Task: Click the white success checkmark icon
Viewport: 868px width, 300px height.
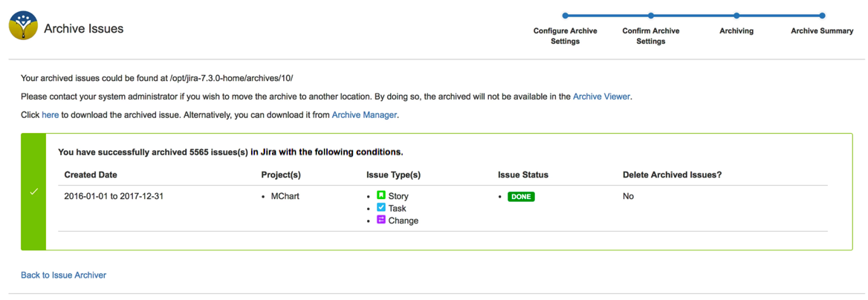Action: (33, 192)
